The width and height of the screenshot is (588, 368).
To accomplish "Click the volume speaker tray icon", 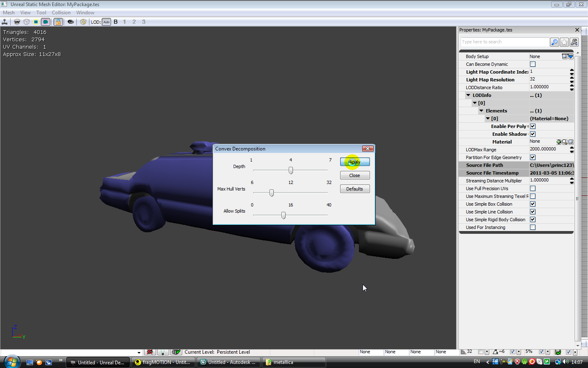I will (x=566, y=362).
